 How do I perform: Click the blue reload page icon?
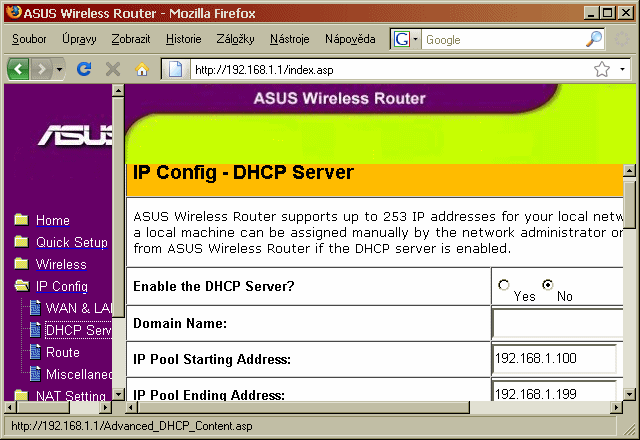(x=84, y=69)
